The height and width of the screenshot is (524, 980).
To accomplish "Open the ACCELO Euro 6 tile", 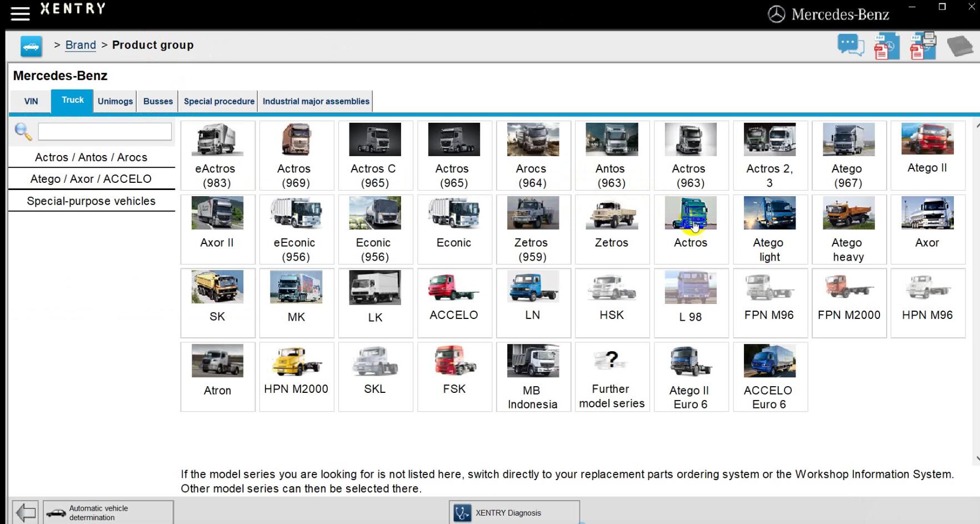I will pyautogui.click(x=771, y=377).
